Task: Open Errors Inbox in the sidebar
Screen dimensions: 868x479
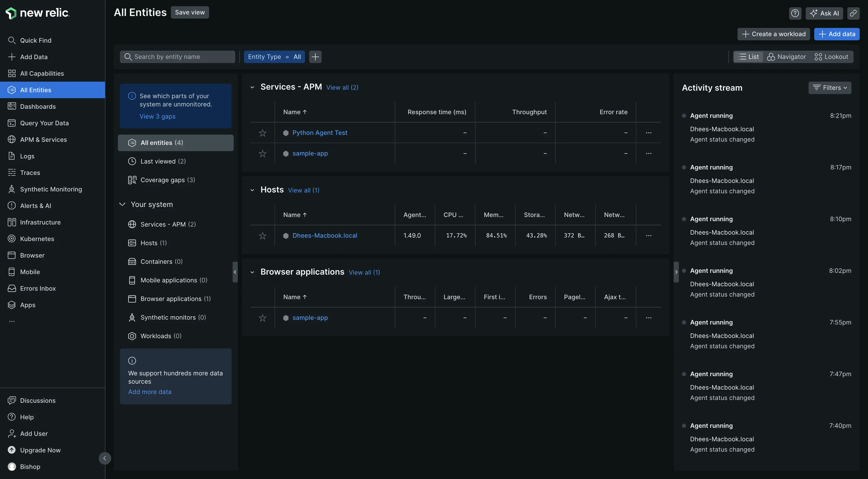Action: click(x=38, y=288)
